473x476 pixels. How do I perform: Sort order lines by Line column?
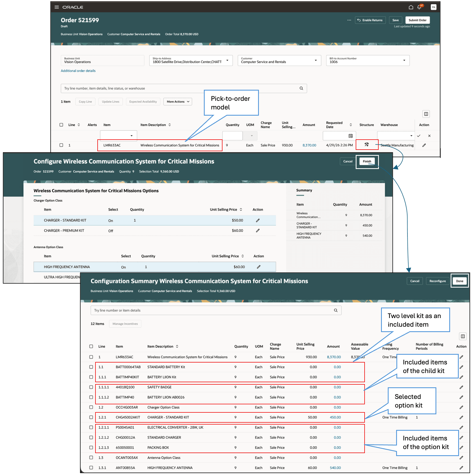click(x=79, y=125)
